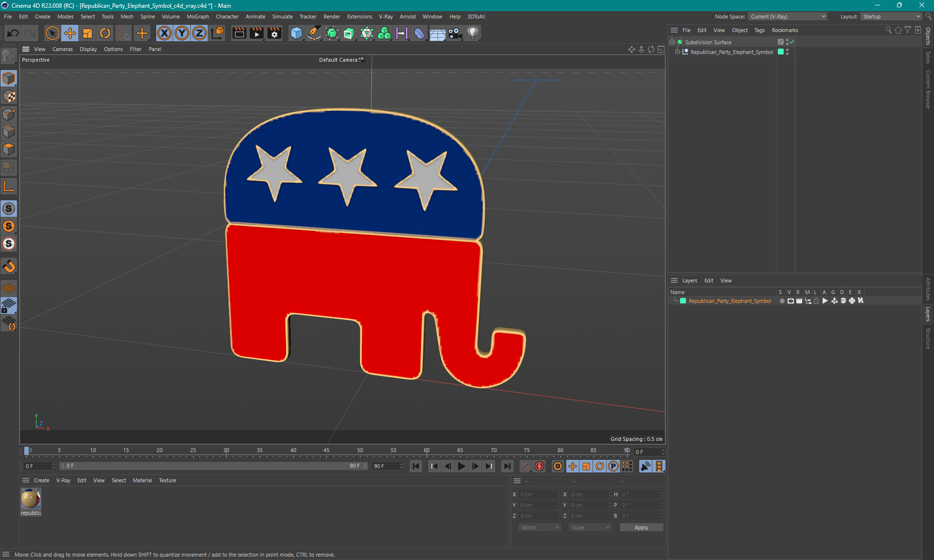Open the File menu

pyautogui.click(x=8, y=17)
